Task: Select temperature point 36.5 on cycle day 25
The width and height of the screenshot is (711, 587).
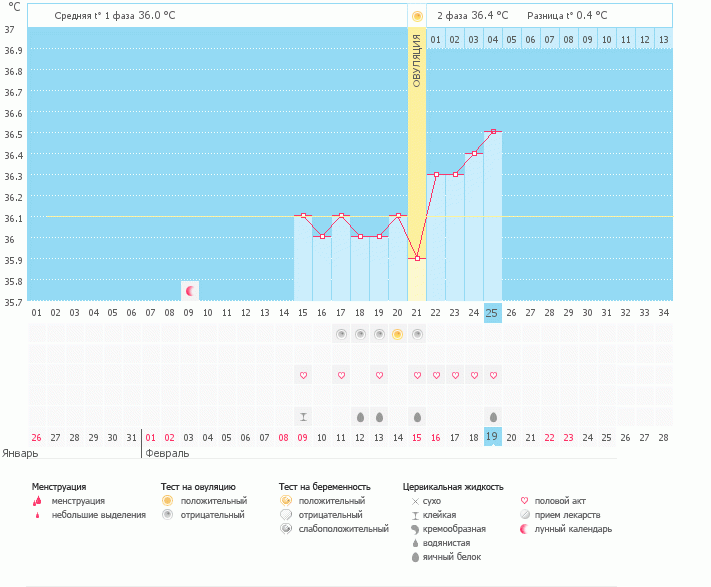Action: pyautogui.click(x=493, y=131)
